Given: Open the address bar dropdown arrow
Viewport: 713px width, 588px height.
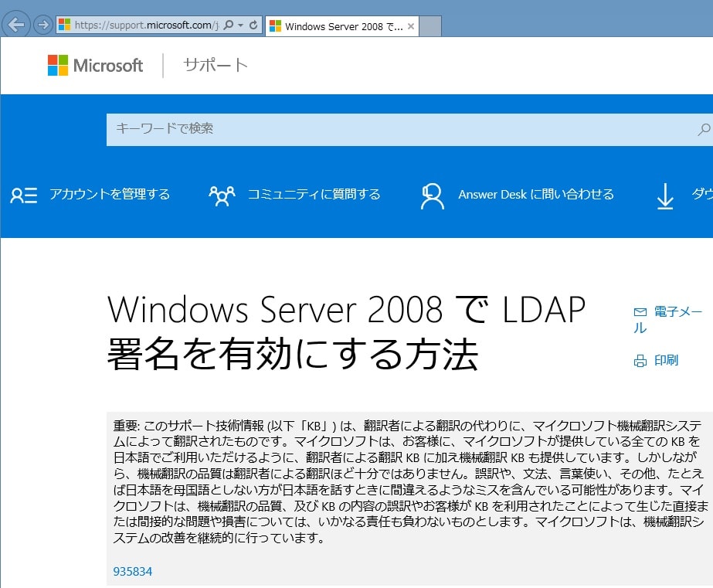Looking at the screenshot, I should point(240,25).
